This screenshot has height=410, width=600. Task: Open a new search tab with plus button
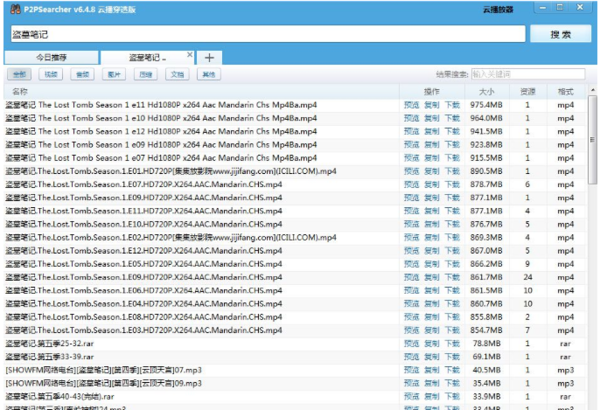click(x=210, y=58)
